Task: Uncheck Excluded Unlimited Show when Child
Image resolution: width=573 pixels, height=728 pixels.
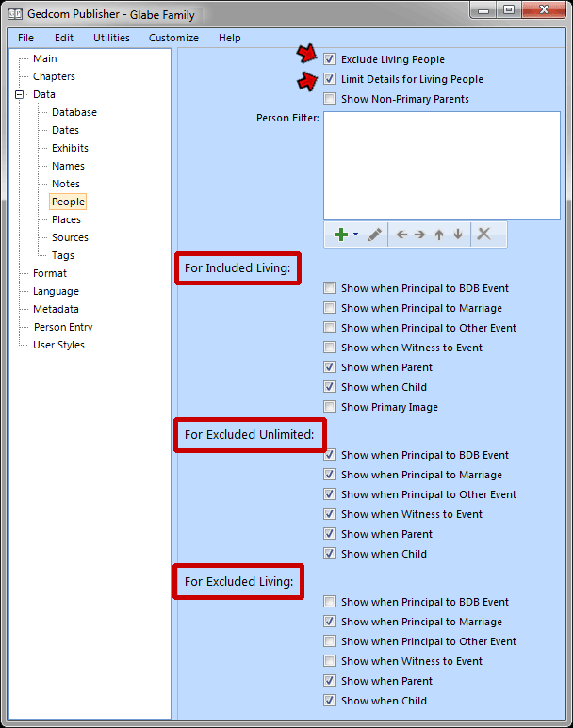Action: [x=330, y=554]
